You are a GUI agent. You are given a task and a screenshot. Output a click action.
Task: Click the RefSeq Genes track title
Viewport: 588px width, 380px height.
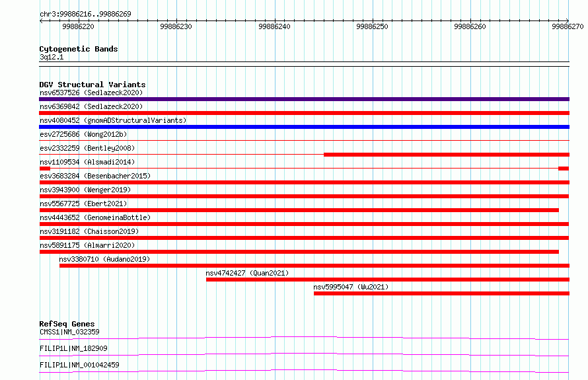click(67, 324)
